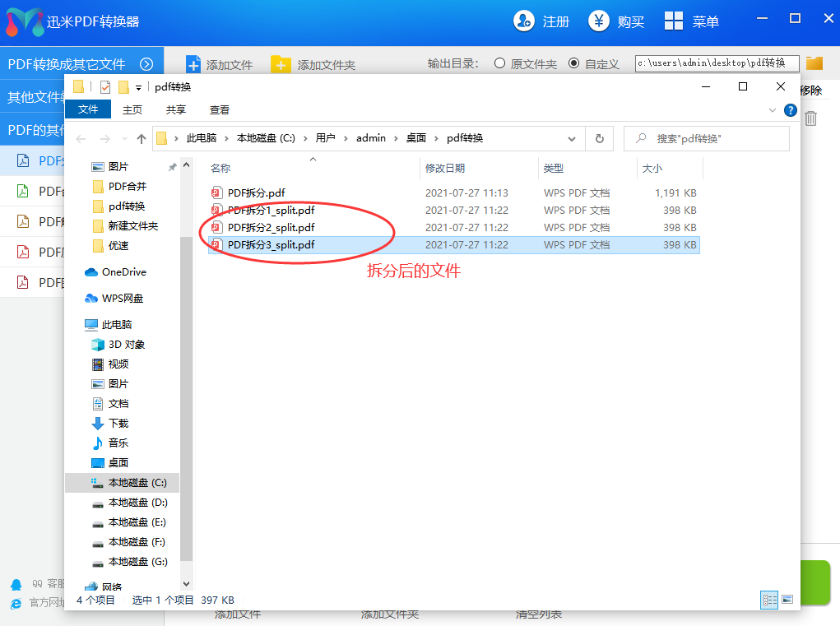Expand the Explorer ribbon chevron
This screenshot has width=840, height=626.
pyautogui.click(x=773, y=109)
